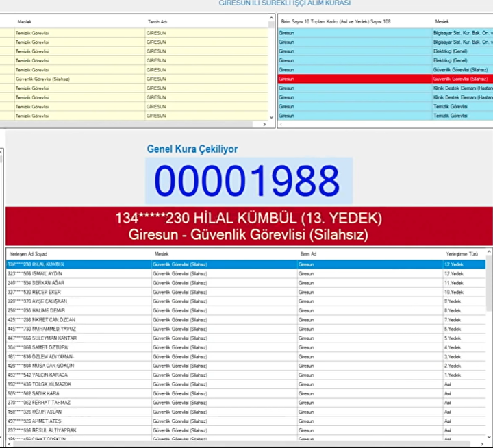This screenshot has width=493, height=448.
Task: Click down arrow of top-left preference table scrollbar
Action: coord(271,117)
